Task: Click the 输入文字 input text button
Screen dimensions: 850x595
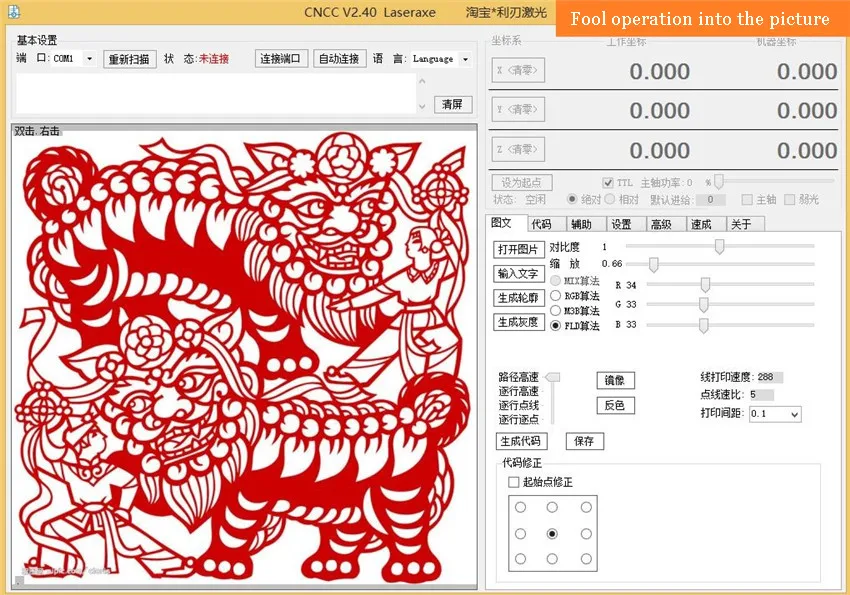Action: [518, 274]
